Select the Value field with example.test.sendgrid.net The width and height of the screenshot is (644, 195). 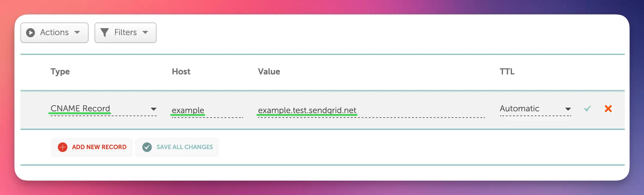pos(307,110)
